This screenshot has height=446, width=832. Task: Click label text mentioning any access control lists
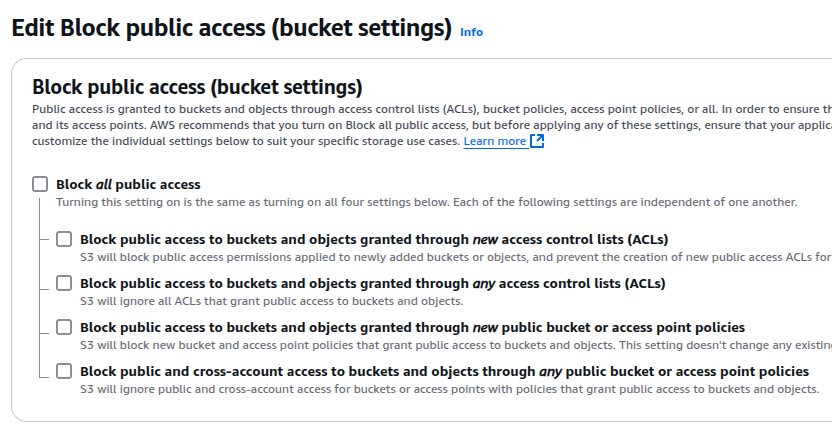click(372, 284)
